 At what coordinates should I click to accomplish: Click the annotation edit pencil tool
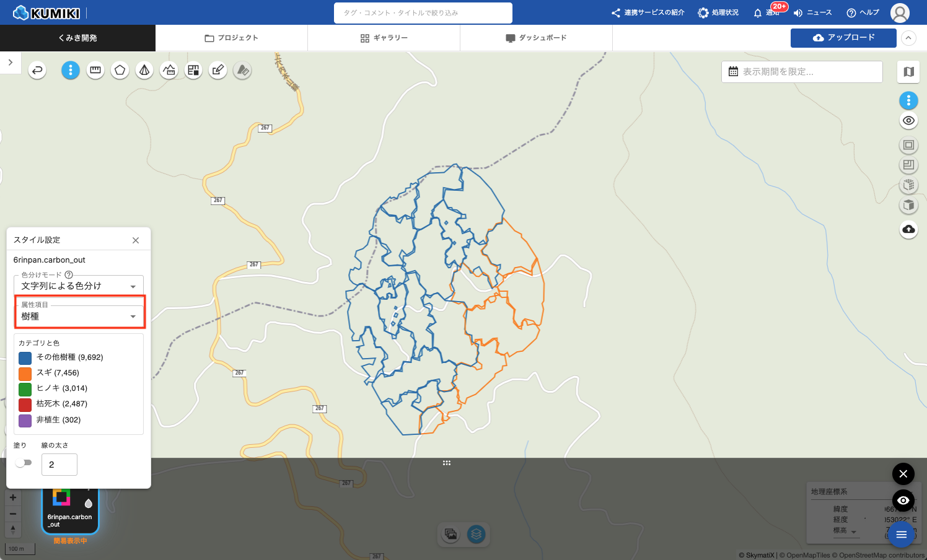pos(217,70)
